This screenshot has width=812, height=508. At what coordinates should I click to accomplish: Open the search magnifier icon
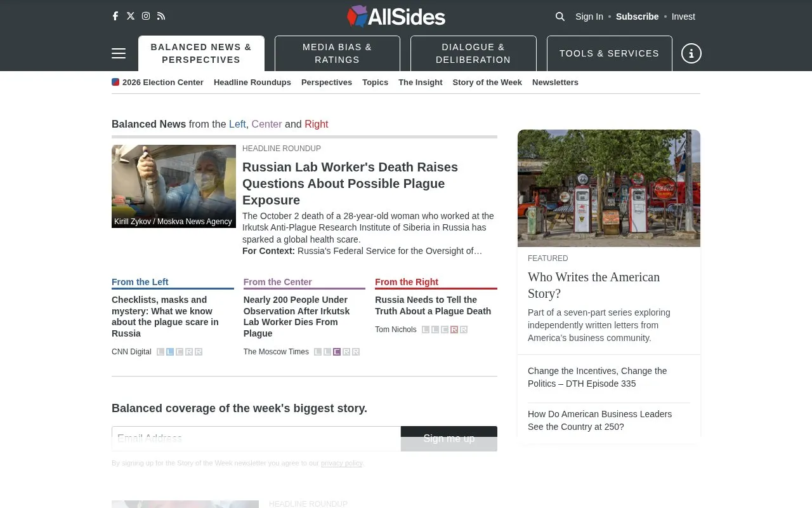(x=560, y=17)
